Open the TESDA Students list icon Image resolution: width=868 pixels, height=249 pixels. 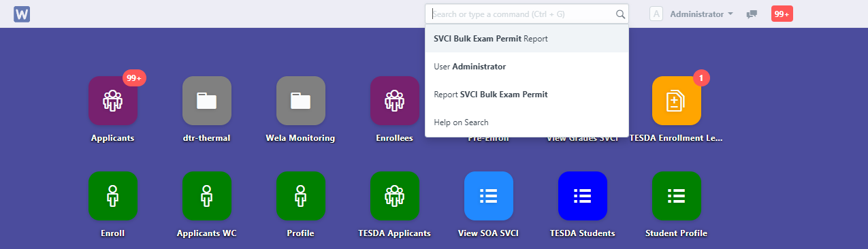[x=583, y=196]
